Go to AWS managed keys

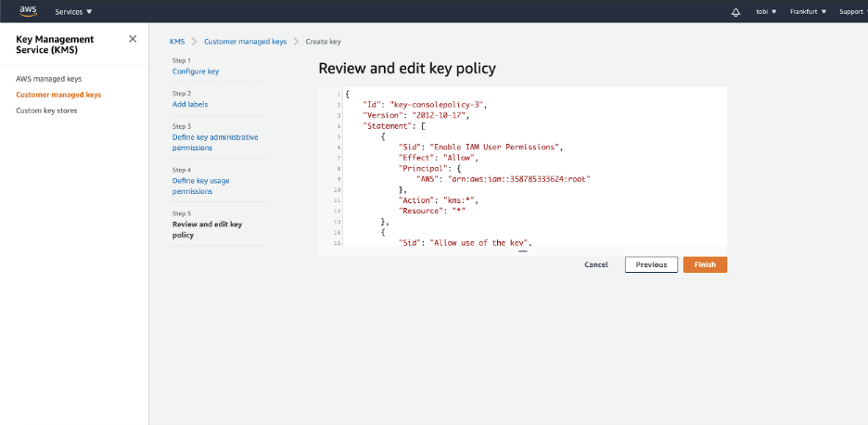(49, 79)
